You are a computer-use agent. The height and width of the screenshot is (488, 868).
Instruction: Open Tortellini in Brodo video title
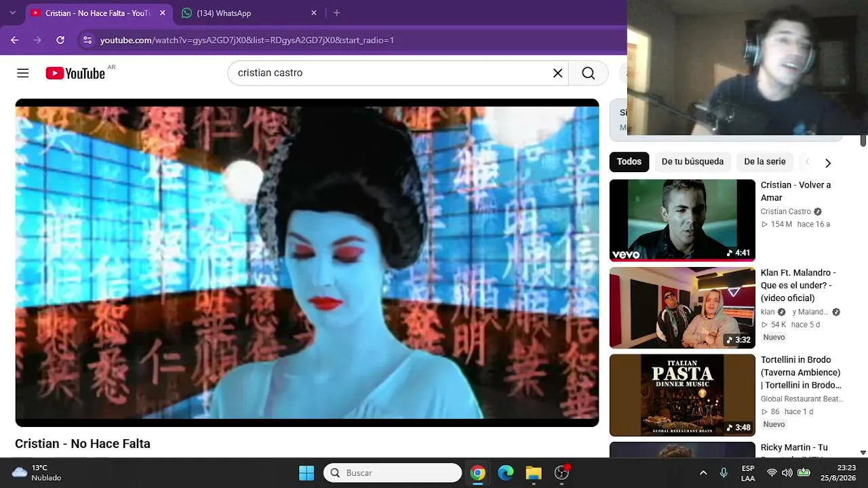point(801,373)
